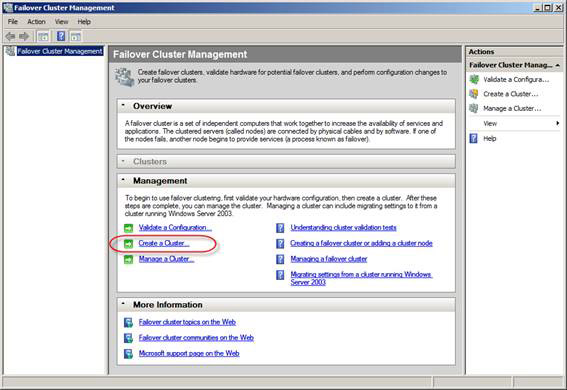Open Migrating settings from Windows Server 2003 link

tap(361, 278)
